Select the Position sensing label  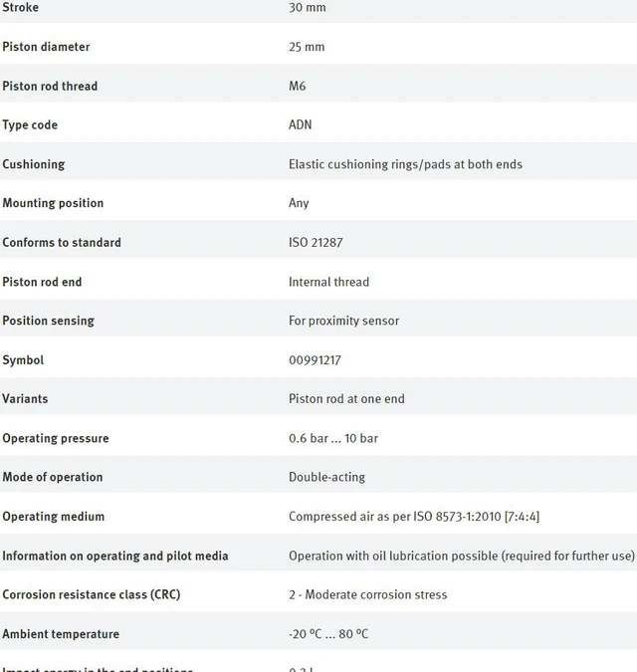click(49, 321)
